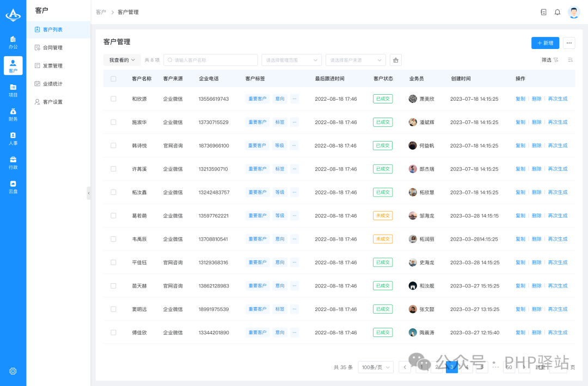This screenshot has width=588, height=386.
Task: Click 删除 for 傅佳欣 row
Action: coord(537,332)
